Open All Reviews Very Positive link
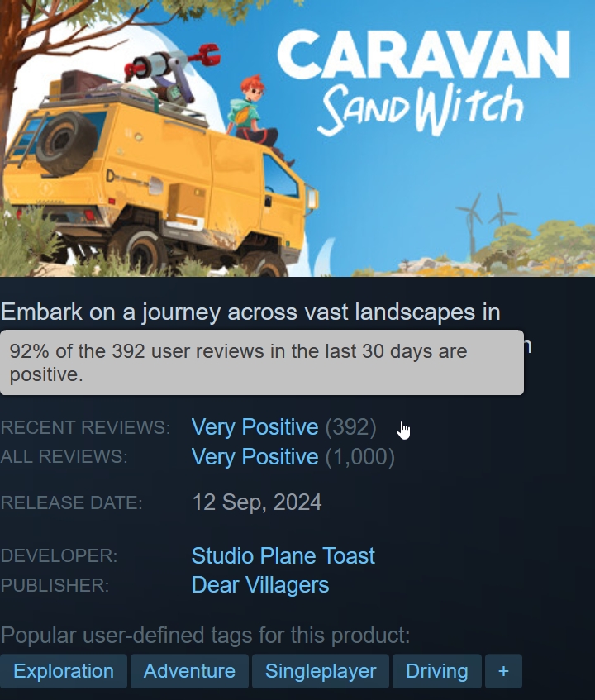The height and width of the screenshot is (700, 595). point(255,457)
